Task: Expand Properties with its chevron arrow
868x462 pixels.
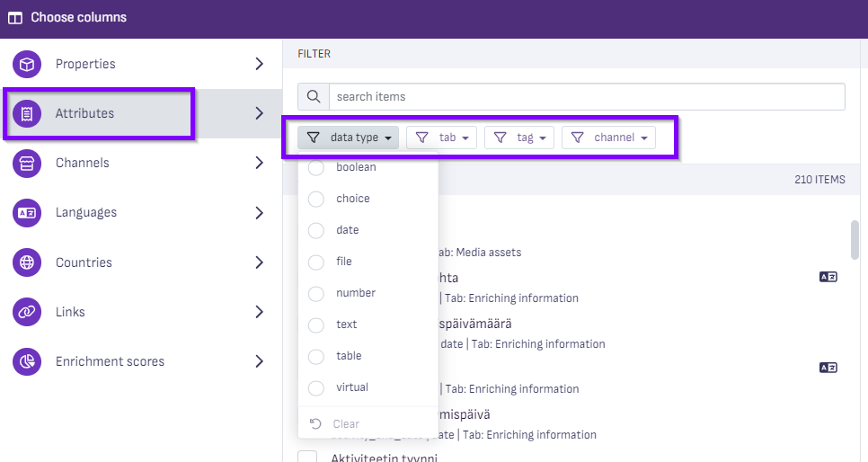Action: [259, 64]
